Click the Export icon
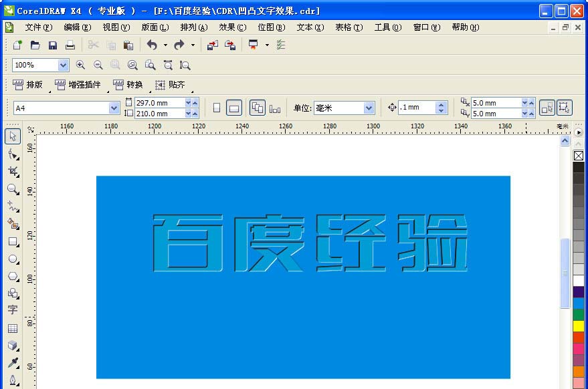This screenshot has width=588, height=389. point(230,45)
